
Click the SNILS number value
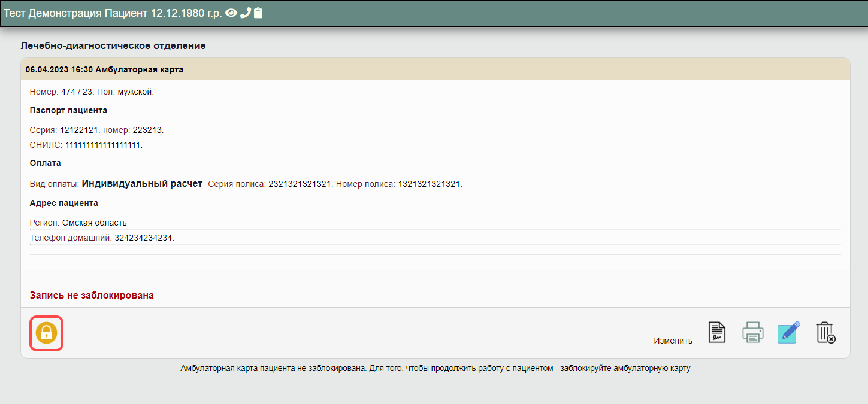pyautogui.click(x=103, y=145)
